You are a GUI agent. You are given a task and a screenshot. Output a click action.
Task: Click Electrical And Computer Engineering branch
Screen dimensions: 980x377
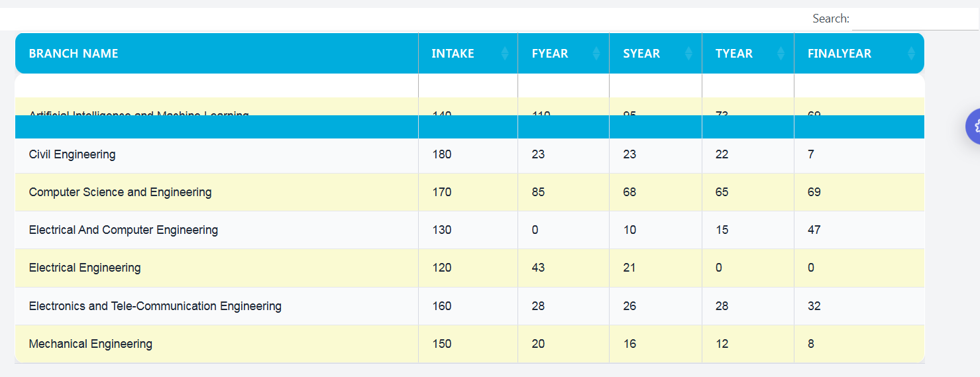point(123,230)
